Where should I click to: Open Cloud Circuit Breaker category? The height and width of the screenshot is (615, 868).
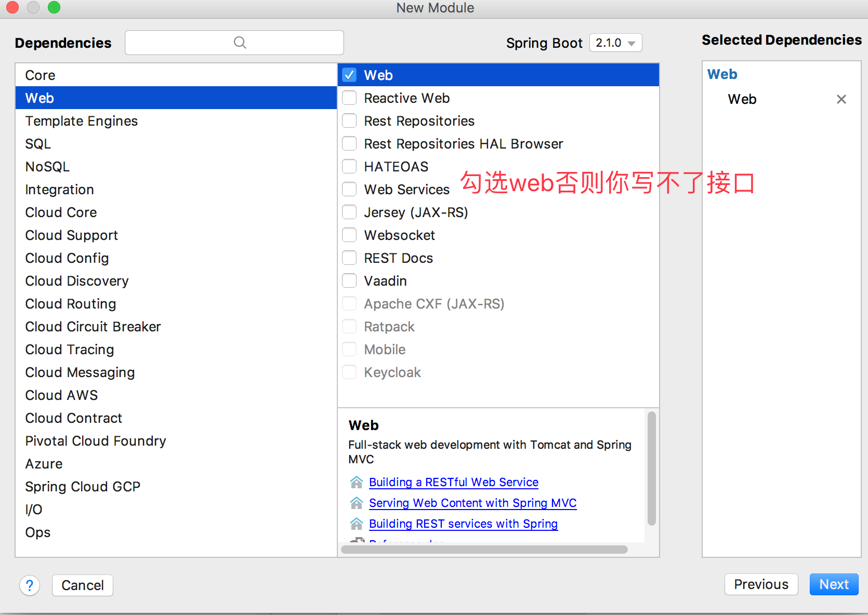click(176, 327)
